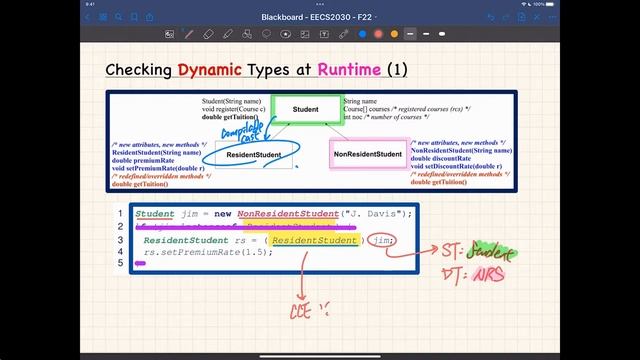Choose the red pen color
This screenshot has height=360, width=640.
tap(378, 34)
